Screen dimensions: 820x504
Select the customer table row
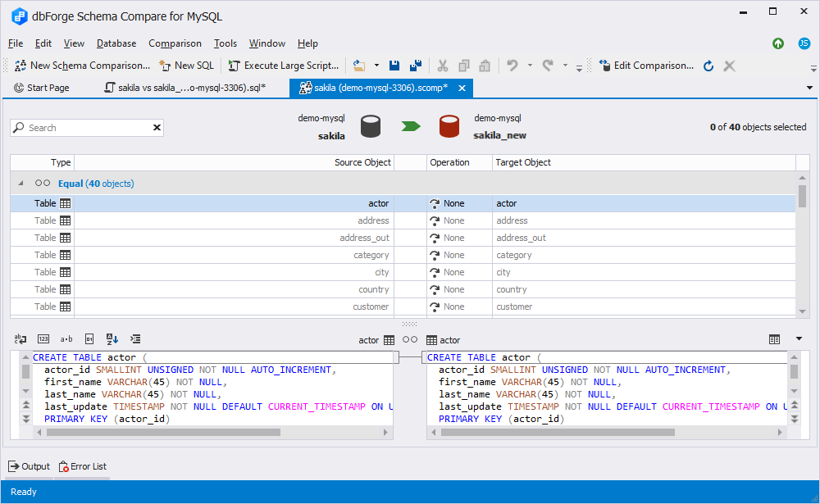[x=403, y=306]
